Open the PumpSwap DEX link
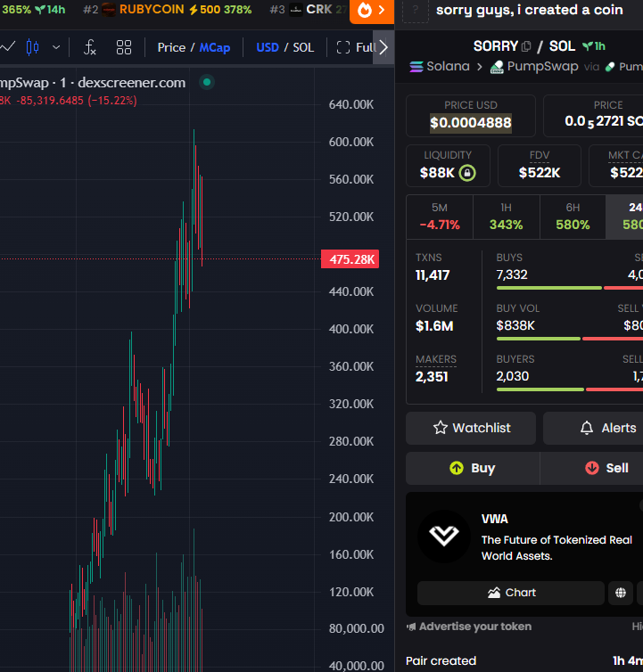Screen dimensions: 643x672 [535, 67]
